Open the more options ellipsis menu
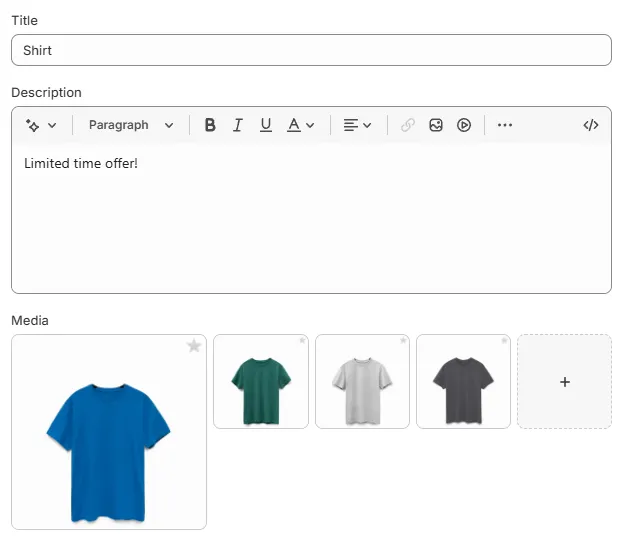 click(x=505, y=125)
